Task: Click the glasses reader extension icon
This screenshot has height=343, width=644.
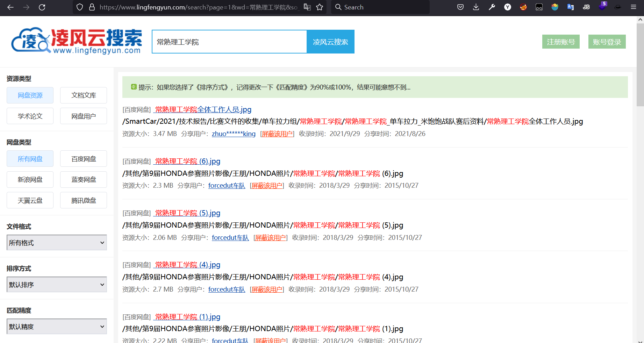Action: (539, 7)
